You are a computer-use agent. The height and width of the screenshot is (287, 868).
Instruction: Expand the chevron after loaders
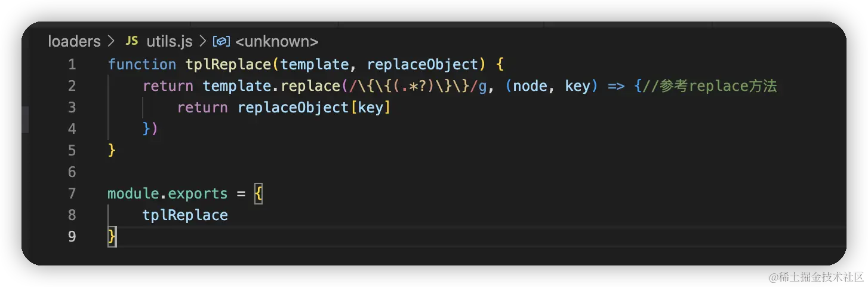[x=110, y=41]
